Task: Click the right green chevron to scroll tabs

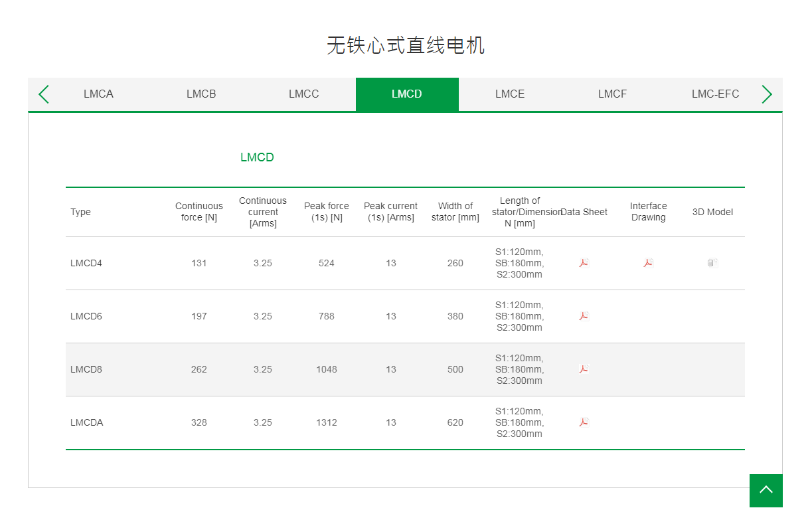Action: pyautogui.click(x=767, y=94)
